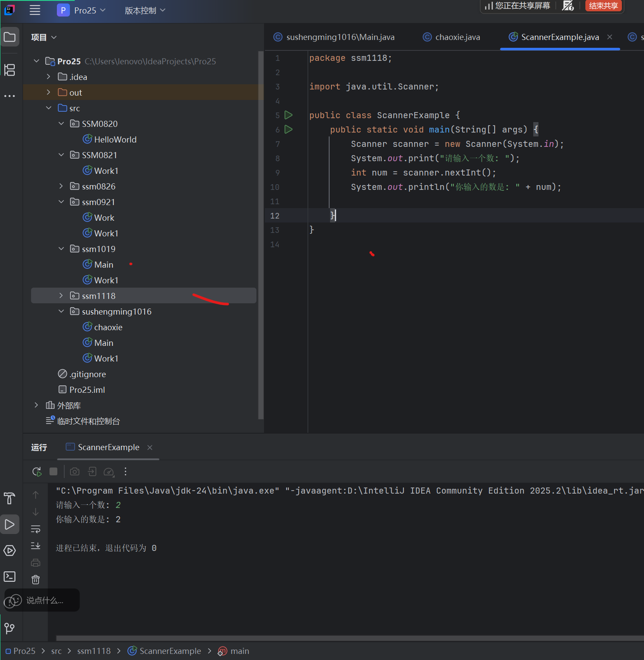The height and width of the screenshot is (660, 644).
Task: Open the Services tool window icon
Action: pos(10,551)
